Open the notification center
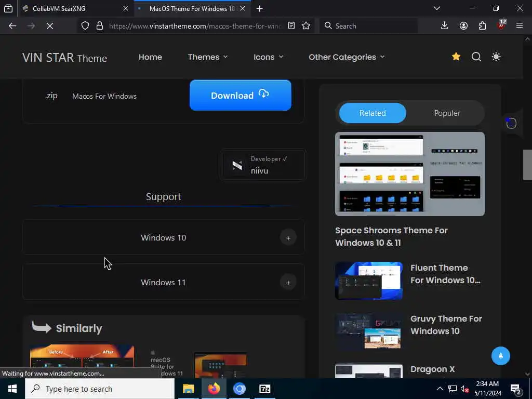Screen dimensions: 532x399 pyautogui.click(x=516, y=389)
